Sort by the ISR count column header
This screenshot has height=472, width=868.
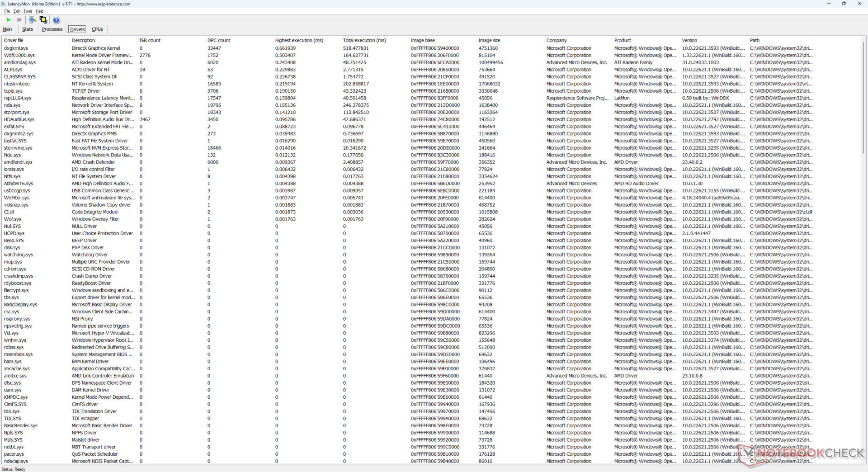click(x=171, y=40)
